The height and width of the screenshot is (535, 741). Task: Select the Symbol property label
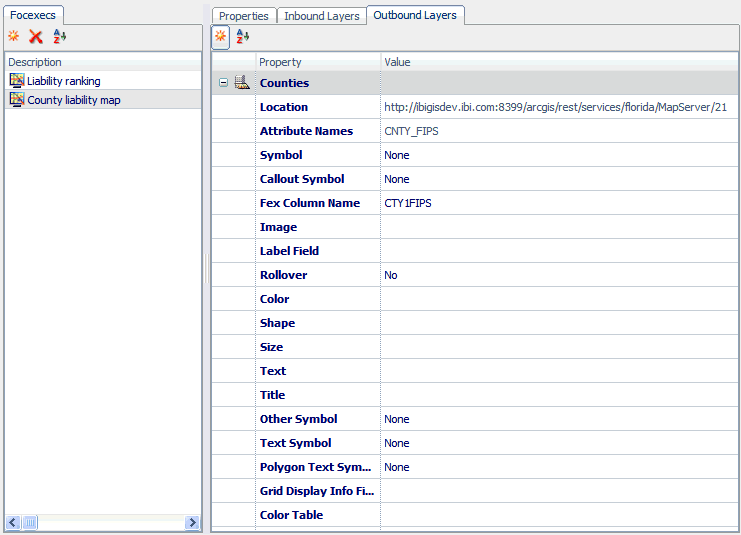(281, 155)
